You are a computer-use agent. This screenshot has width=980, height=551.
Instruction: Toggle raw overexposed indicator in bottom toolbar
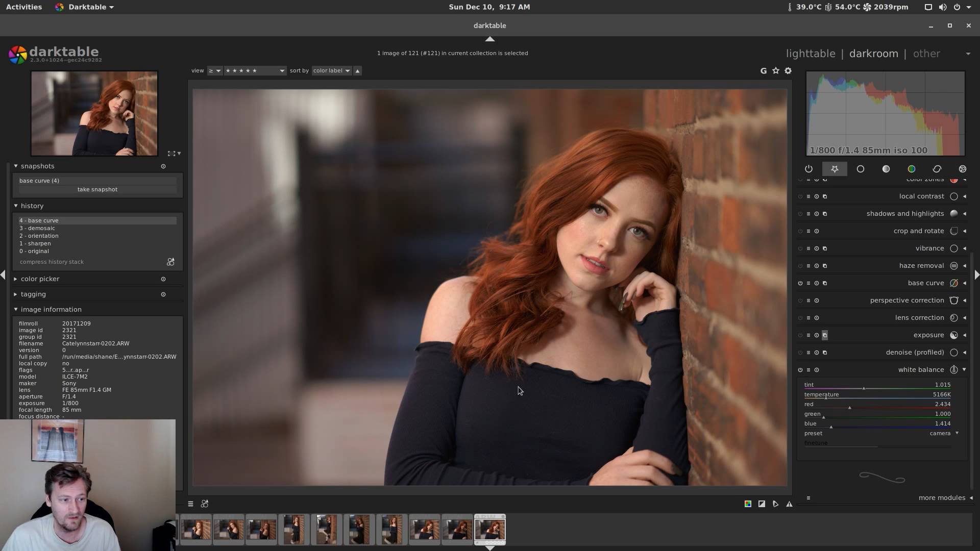(748, 504)
